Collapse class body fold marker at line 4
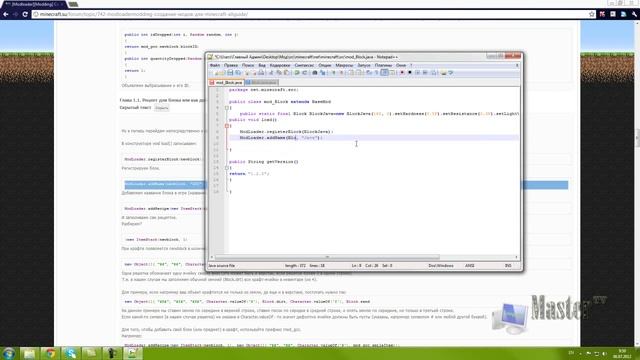Viewport: 640px width, 360px height. [227, 108]
